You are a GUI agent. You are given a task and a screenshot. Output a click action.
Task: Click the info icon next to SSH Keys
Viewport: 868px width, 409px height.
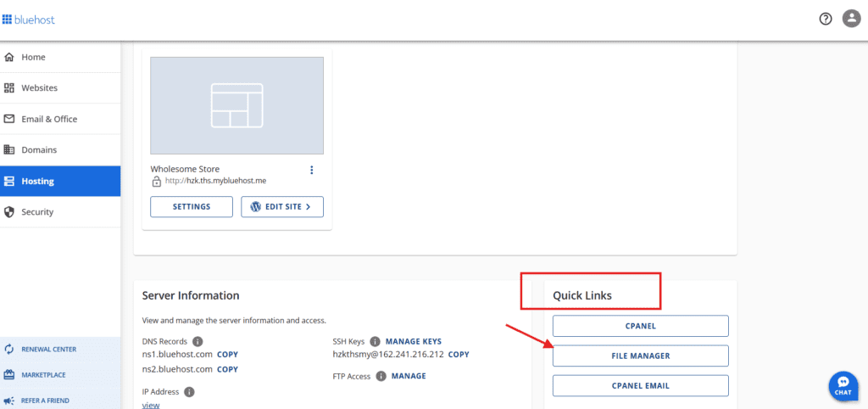(375, 341)
